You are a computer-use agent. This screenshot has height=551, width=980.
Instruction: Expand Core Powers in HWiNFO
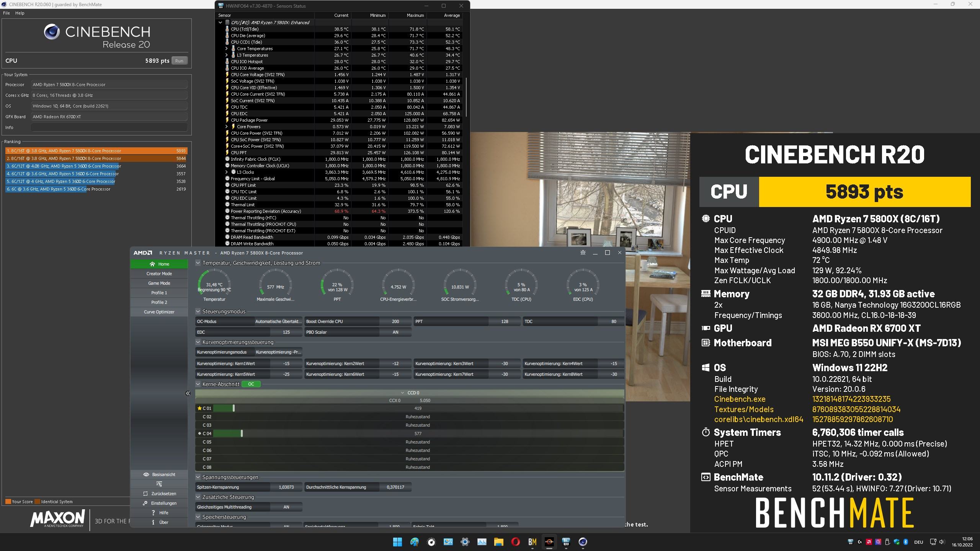tap(227, 127)
